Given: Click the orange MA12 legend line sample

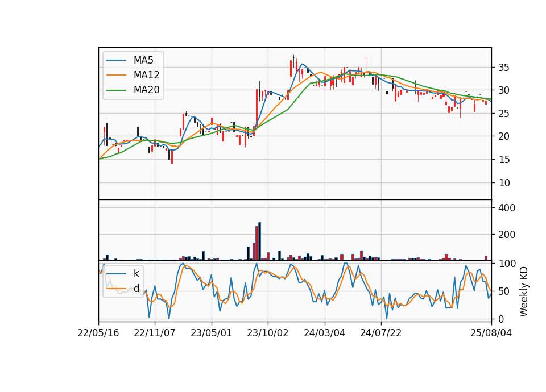Looking at the screenshot, I should [x=116, y=75].
